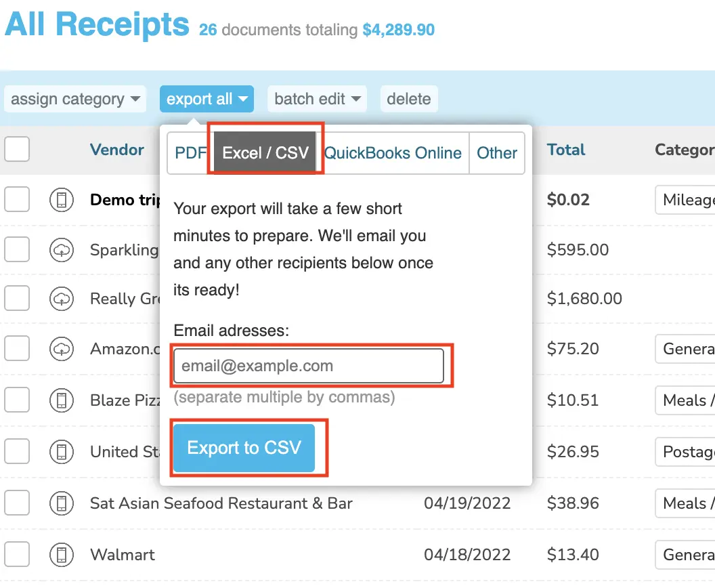Click the delete button in toolbar
The width and height of the screenshot is (715, 588).
tap(409, 99)
